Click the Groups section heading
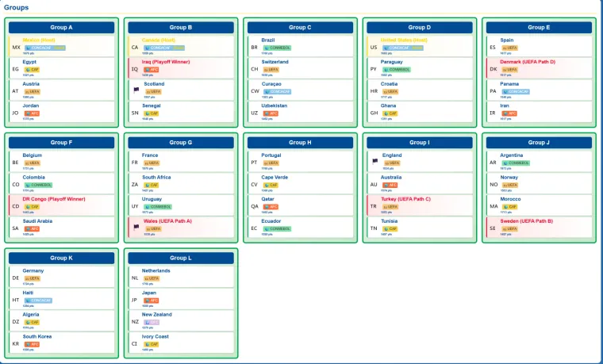The height and width of the screenshot is (364, 603). (17, 7)
